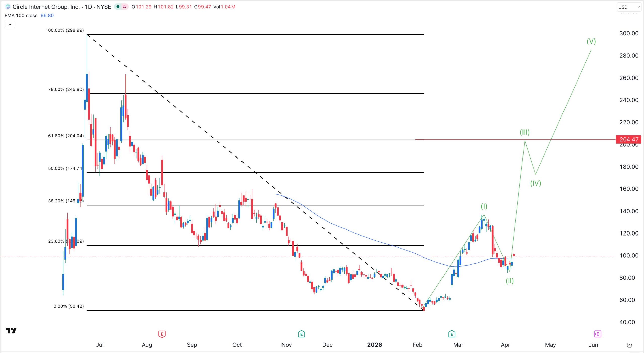
Task: Click the Vol 1.04M value
Action: point(224,7)
